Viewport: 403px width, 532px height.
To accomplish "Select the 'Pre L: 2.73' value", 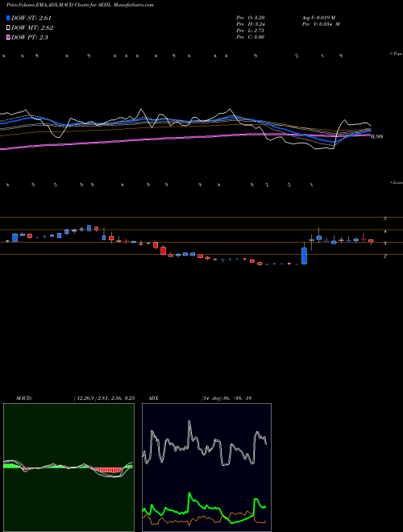I will tap(251, 30).
